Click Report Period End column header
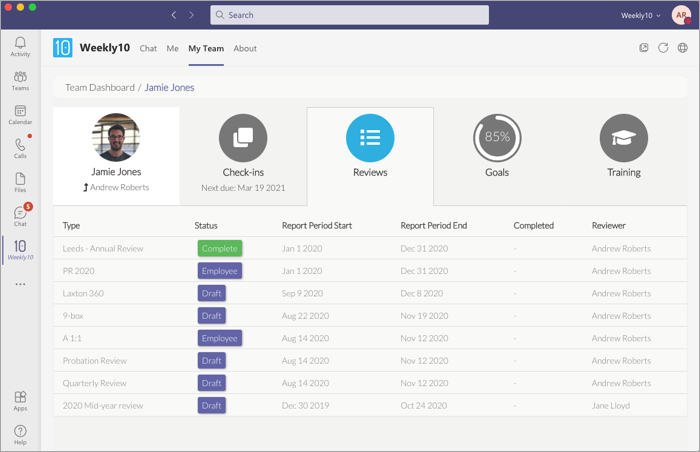Screen dimensions: 700x452 tap(433, 226)
